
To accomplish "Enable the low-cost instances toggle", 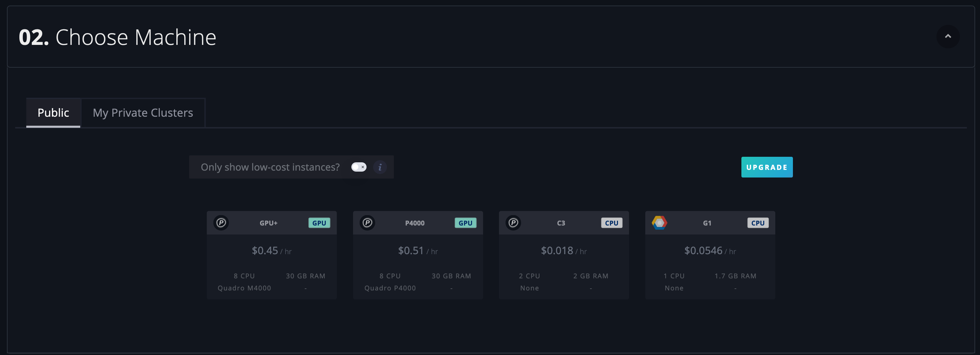I will [x=358, y=167].
